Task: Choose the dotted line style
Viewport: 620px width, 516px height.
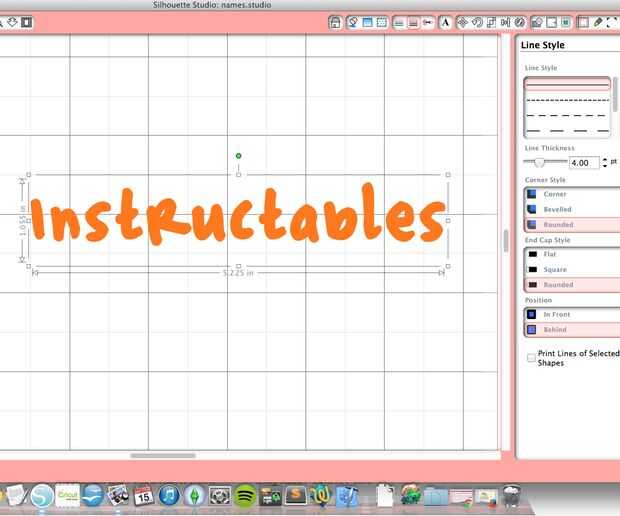Action: coord(567,100)
